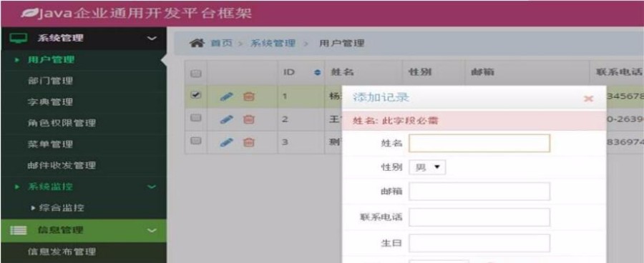Click the 姓名 input field
The image size is (644, 263).
click(x=479, y=143)
